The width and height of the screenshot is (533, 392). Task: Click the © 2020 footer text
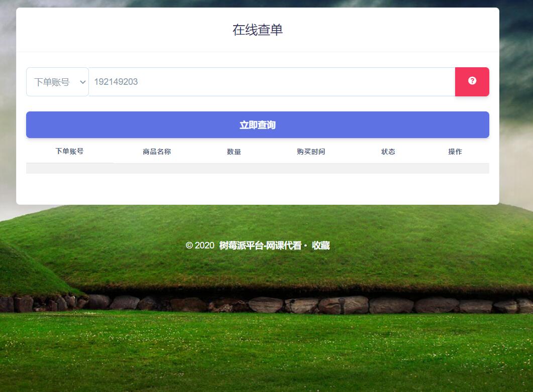[x=199, y=246]
